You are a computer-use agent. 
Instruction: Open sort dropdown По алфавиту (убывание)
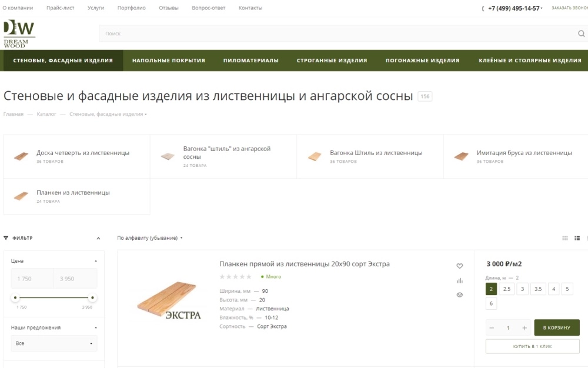click(149, 238)
